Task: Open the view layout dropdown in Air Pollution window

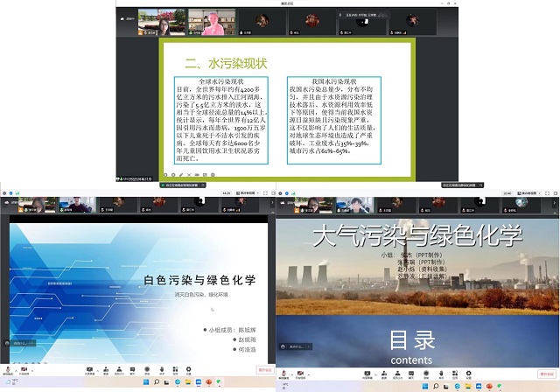Action: 529,193
